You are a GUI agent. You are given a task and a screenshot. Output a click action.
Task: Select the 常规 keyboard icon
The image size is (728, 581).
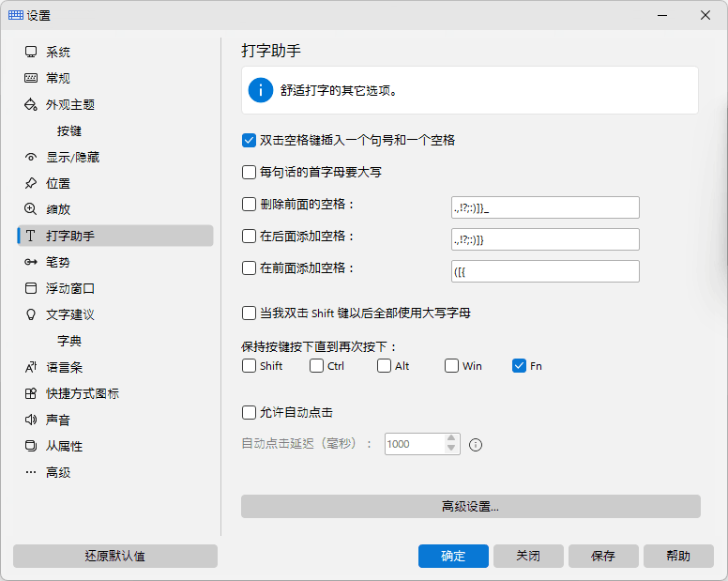31,78
